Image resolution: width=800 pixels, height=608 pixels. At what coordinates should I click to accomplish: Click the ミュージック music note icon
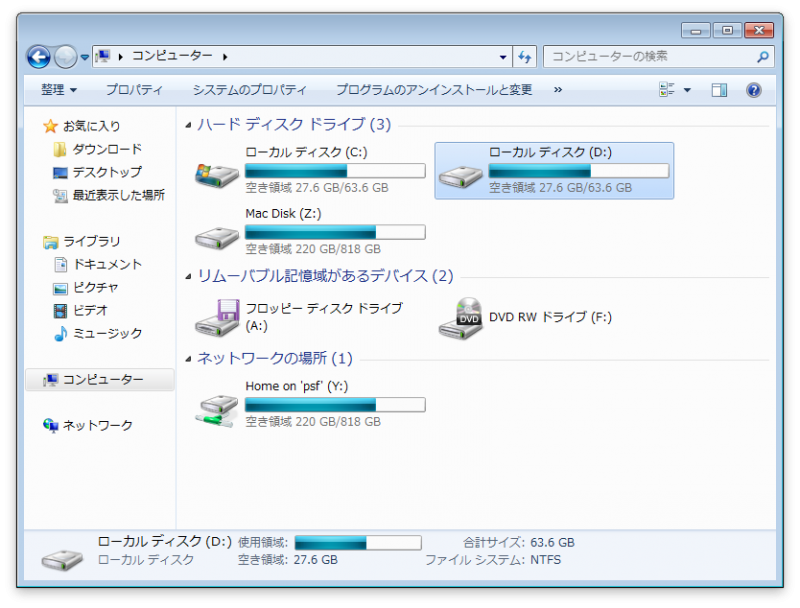[x=60, y=334]
